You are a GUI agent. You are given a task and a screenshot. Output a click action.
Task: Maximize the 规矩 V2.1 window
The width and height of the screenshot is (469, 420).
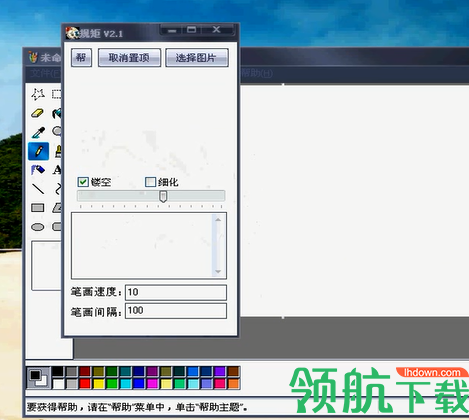point(192,30)
